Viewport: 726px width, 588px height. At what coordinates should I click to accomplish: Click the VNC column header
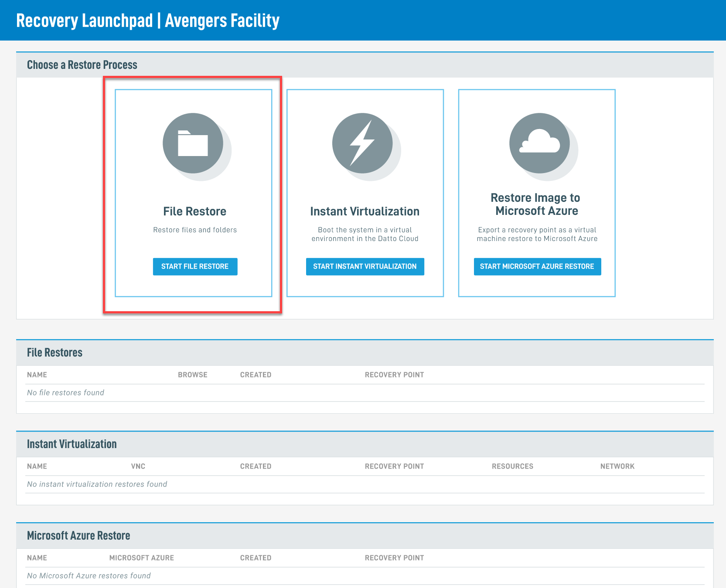[138, 466]
